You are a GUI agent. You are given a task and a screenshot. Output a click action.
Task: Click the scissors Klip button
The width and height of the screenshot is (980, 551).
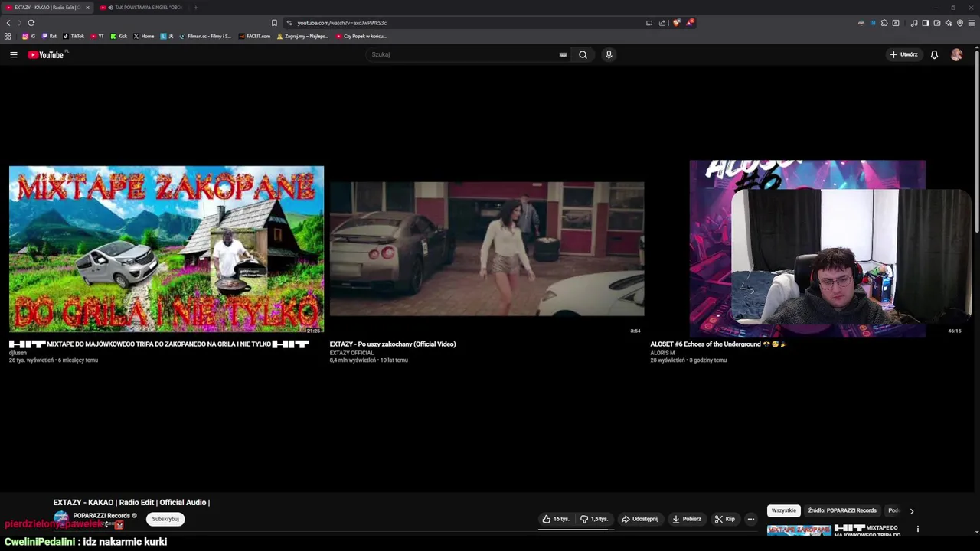click(724, 519)
